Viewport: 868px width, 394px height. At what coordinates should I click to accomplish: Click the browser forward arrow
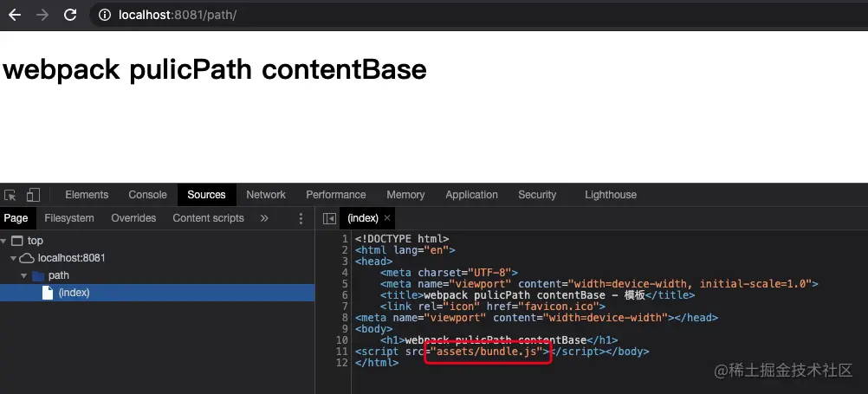point(42,15)
